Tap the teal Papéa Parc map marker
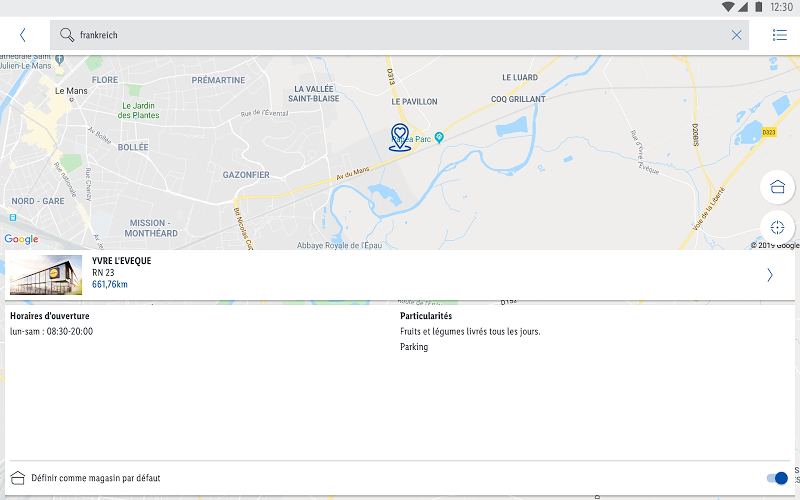This screenshot has width=800, height=500. pos(439,137)
